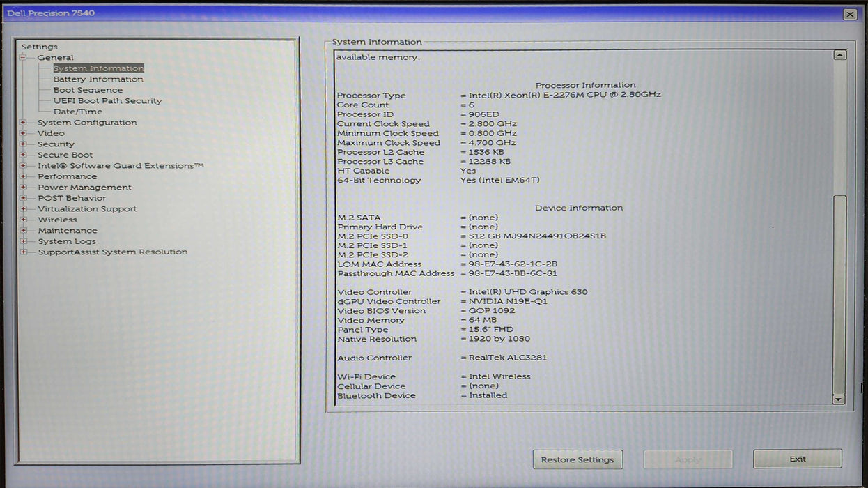
Task: Expand the Wireless section
Action: click(22, 220)
